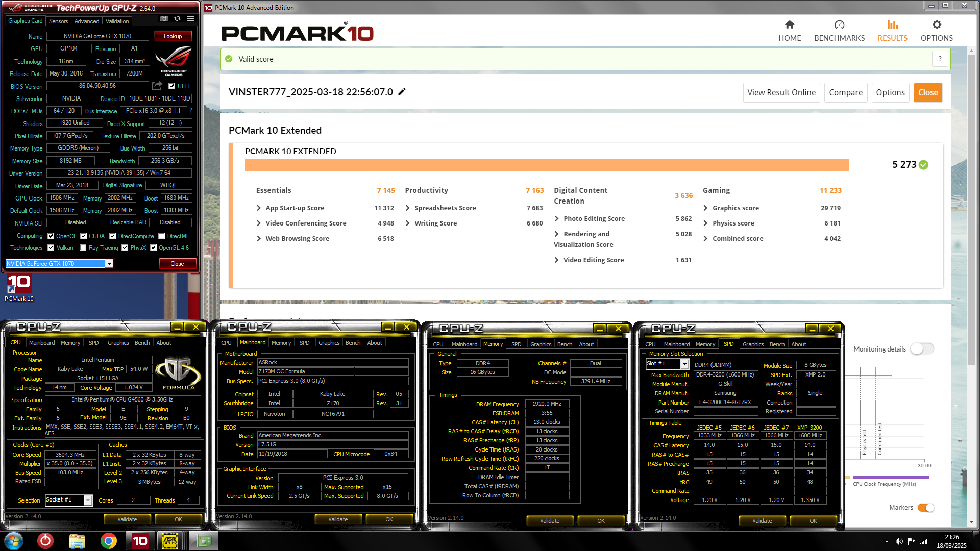Click the help question mark in Valid score bar
980x551 pixels.
click(x=940, y=59)
